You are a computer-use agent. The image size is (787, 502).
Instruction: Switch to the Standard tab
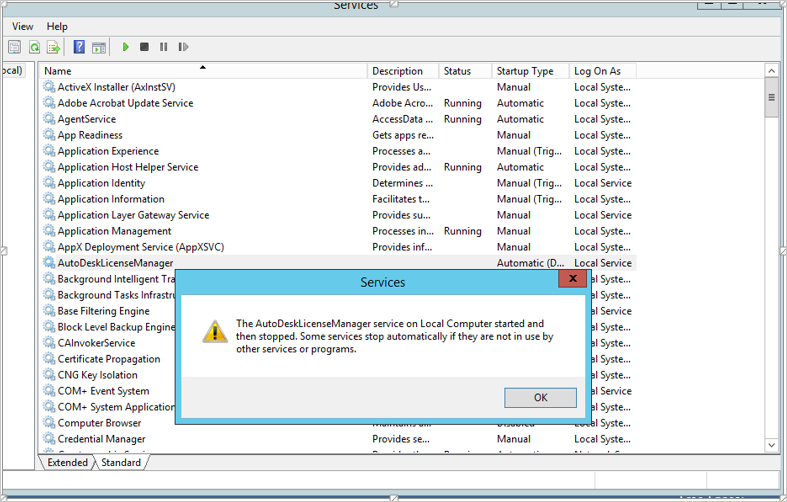point(121,462)
